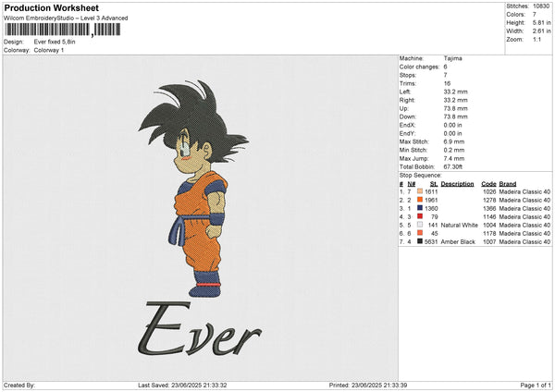Pick the navy blue swatch for code 1366
The width and height of the screenshot is (555, 392).
click(420, 208)
